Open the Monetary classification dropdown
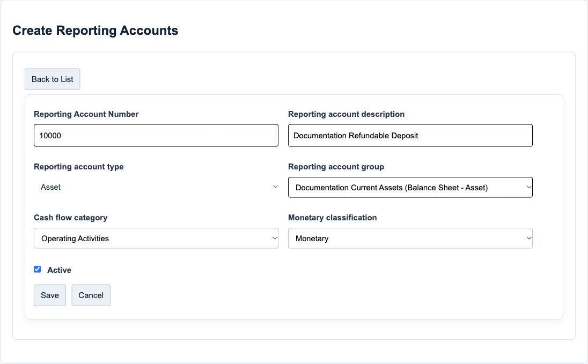This screenshot has width=588, height=364. [x=410, y=238]
